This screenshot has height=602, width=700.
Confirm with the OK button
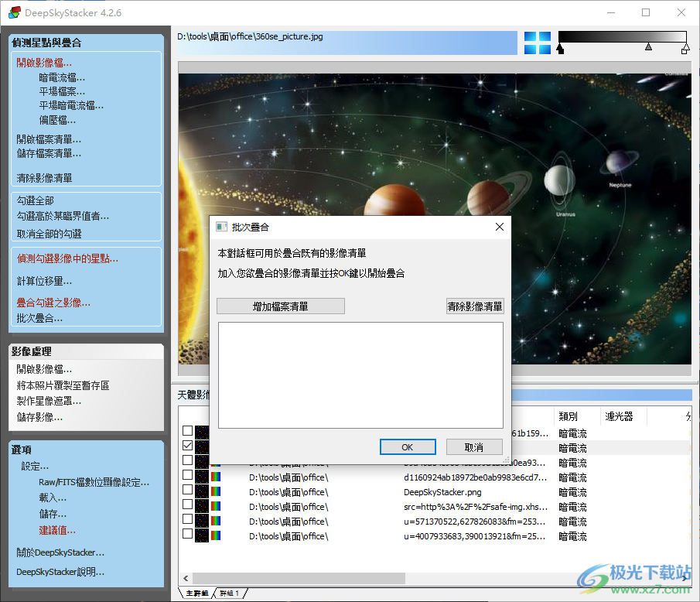tap(408, 447)
